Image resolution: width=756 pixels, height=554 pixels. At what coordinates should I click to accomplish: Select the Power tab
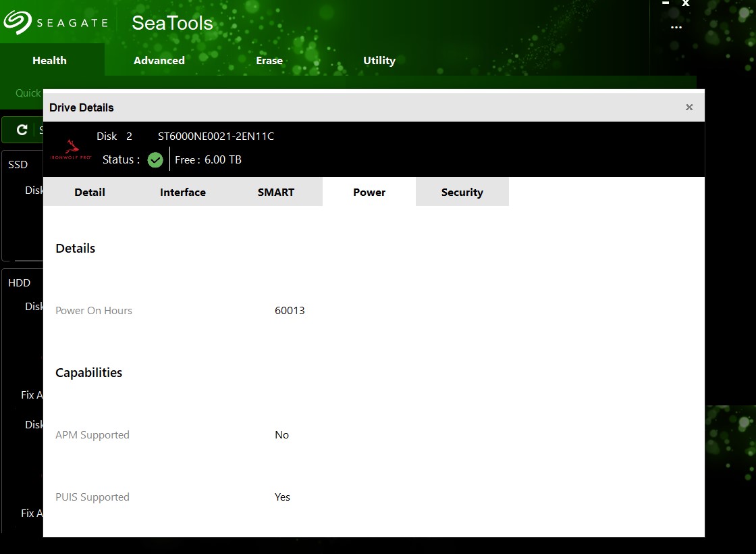pyautogui.click(x=369, y=192)
